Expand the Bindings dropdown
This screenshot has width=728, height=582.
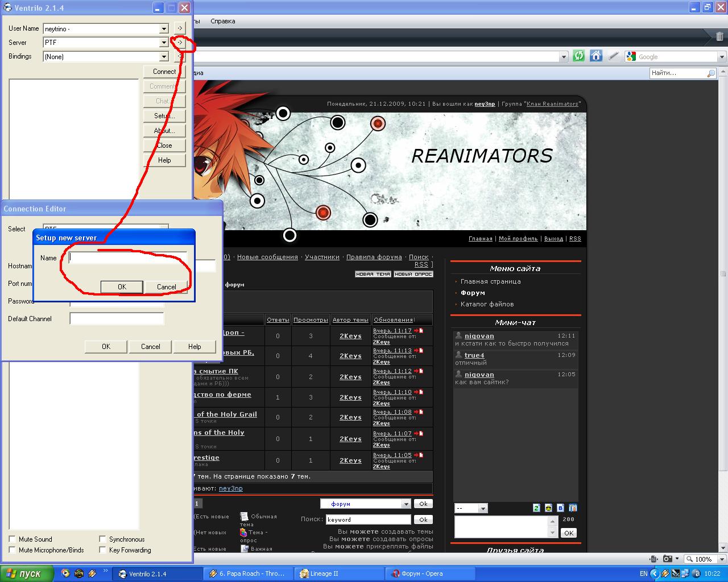pyautogui.click(x=164, y=57)
